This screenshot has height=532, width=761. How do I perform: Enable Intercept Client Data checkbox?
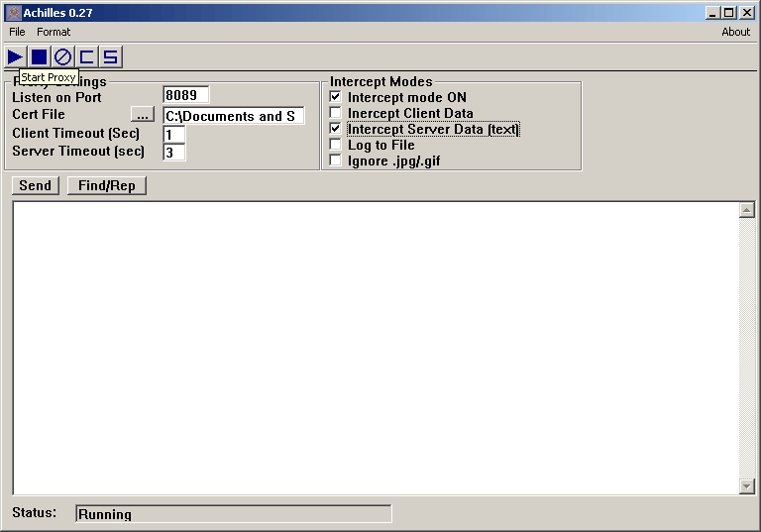(336, 113)
